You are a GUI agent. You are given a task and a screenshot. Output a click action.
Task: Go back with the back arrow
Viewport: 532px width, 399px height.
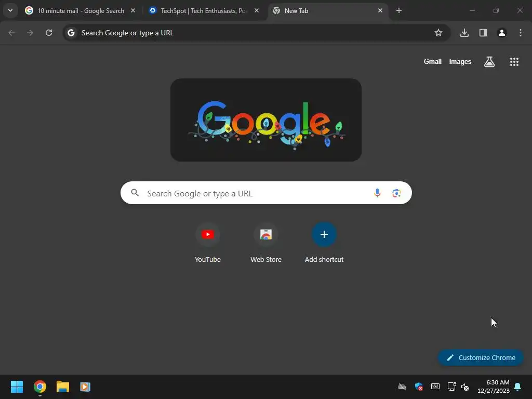pyautogui.click(x=11, y=33)
